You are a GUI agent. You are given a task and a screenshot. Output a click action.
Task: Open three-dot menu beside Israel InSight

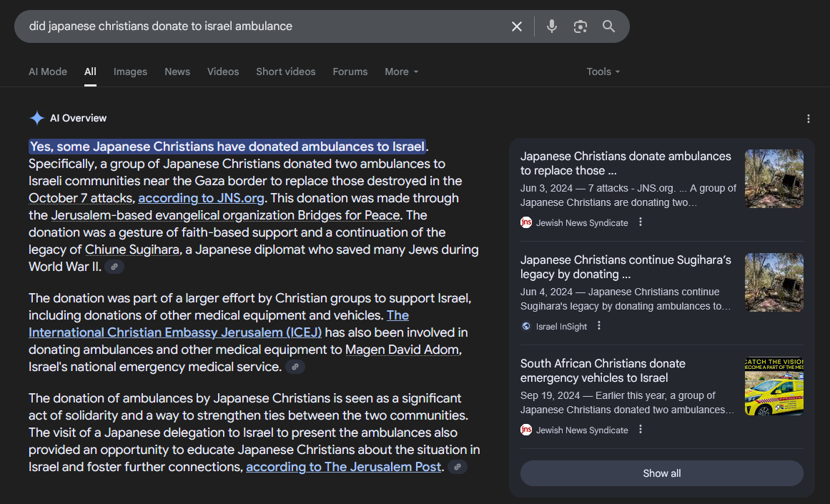point(599,326)
